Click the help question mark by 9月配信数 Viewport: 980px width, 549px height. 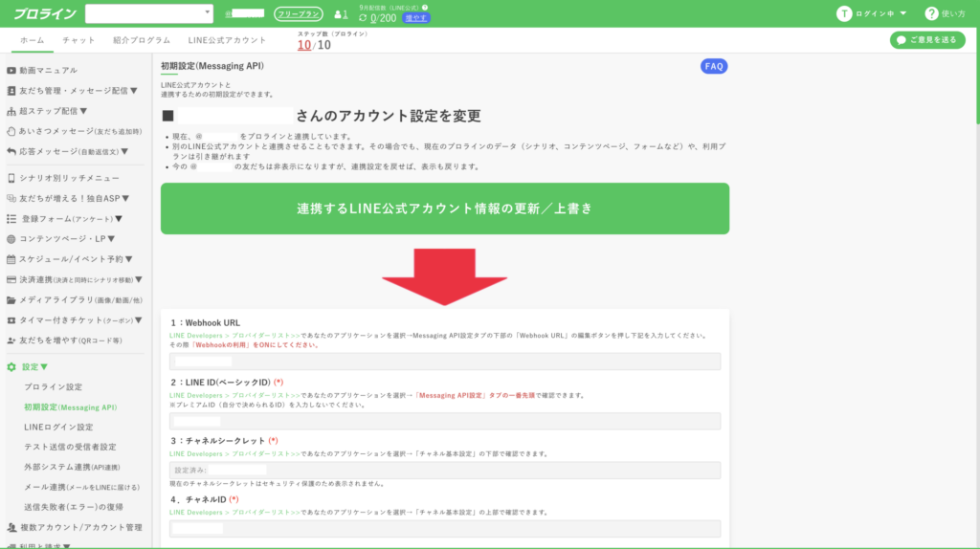[x=425, y=8]
